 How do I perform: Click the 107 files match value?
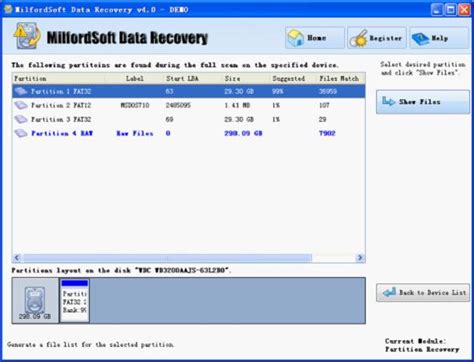click(324, 105)
